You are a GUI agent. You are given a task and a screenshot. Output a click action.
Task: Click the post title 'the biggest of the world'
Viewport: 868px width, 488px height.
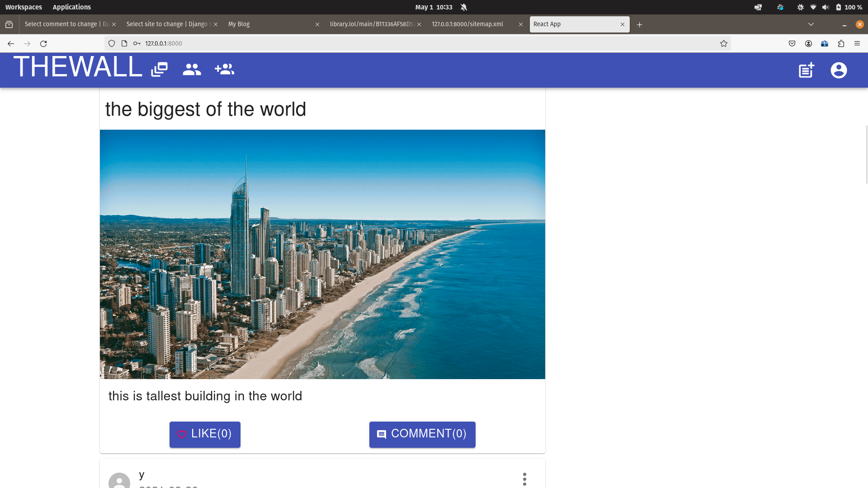coord(206,109)
